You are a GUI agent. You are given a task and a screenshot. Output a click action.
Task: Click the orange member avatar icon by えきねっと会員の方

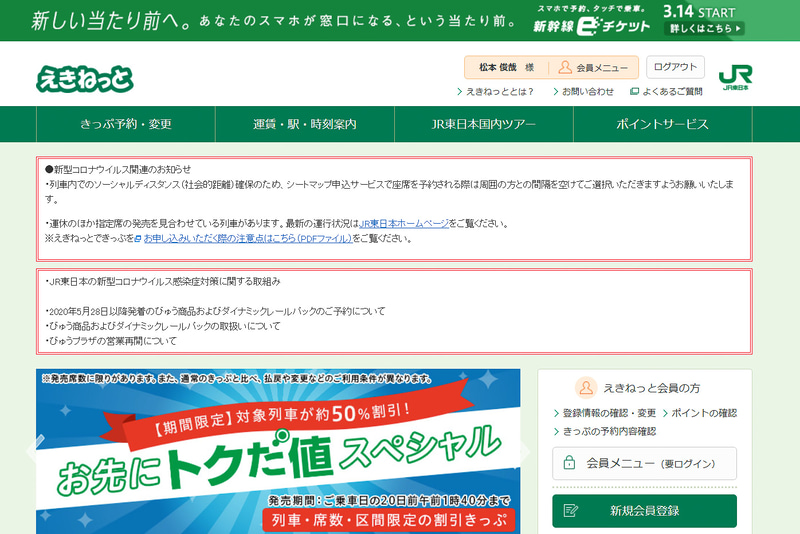point(586,388)
